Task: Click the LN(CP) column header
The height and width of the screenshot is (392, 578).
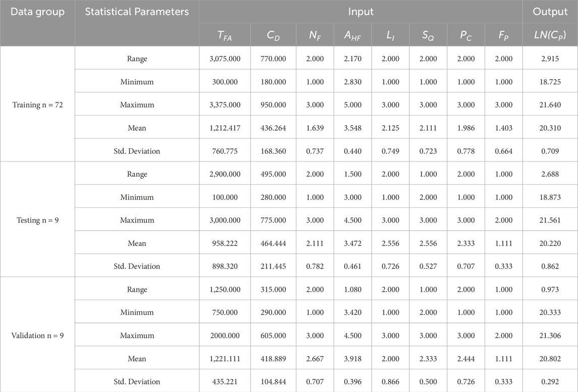Action: [x=550, y=35]
